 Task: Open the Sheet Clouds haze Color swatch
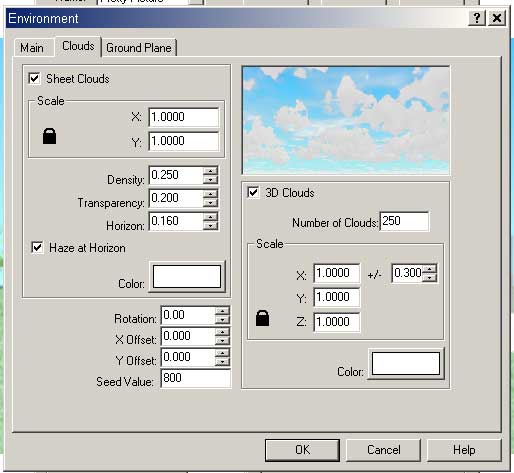click(187, 276)
